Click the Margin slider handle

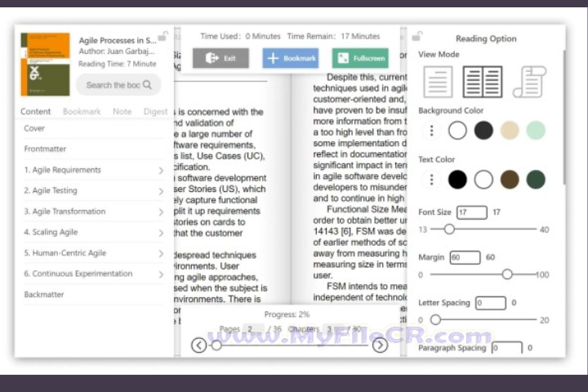point(507,274)
